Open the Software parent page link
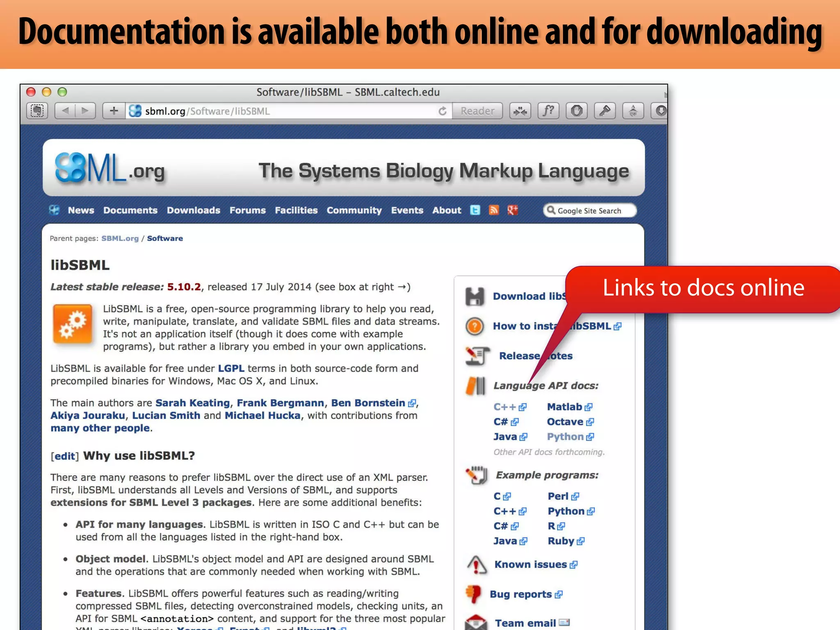The image size is (840, 630). click(x=165, y=238)
